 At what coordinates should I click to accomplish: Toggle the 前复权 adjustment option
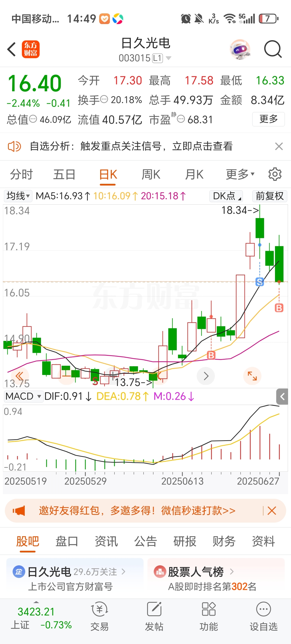coord(270,196)
